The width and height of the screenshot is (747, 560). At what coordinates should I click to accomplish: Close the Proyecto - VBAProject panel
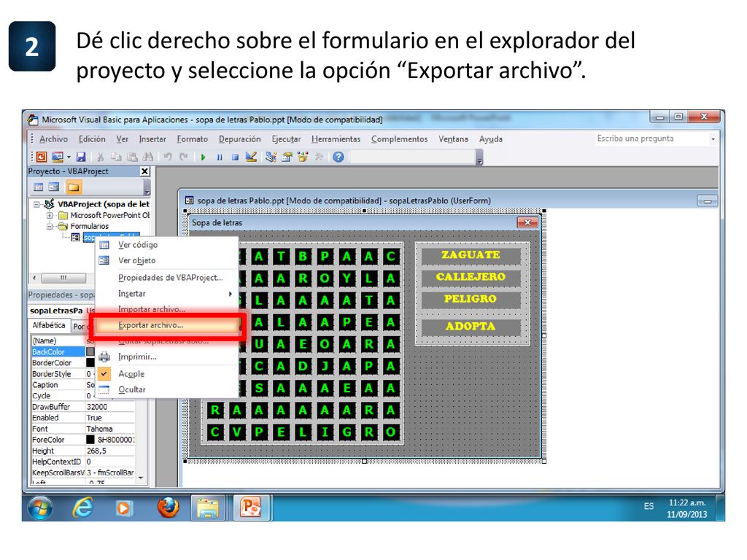(145, 171)
